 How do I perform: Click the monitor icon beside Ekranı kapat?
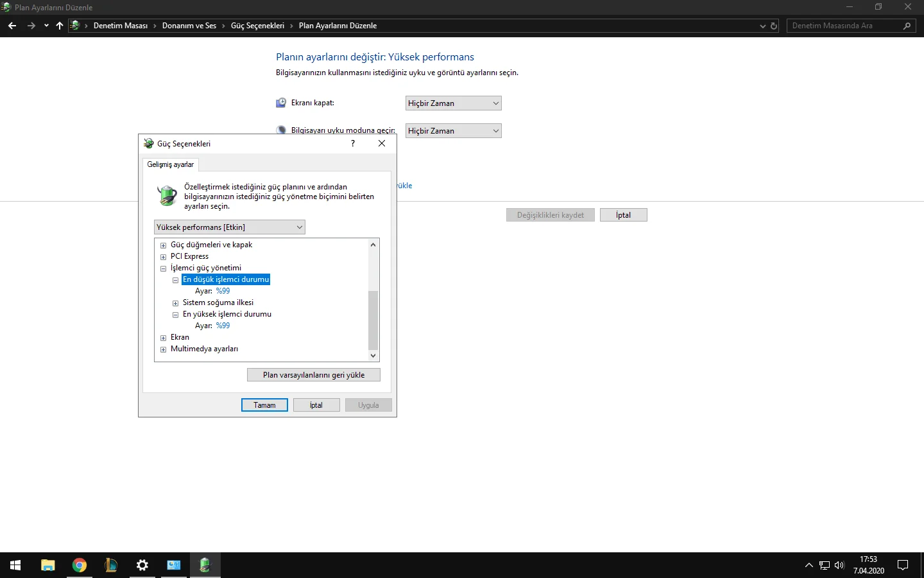[281, 103]
